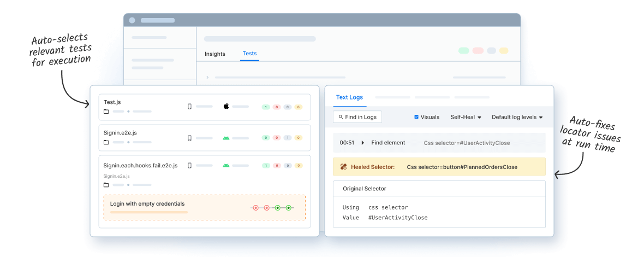Click the red failed count badge for Test.js

pyautogui.click(x=277, y=107)
